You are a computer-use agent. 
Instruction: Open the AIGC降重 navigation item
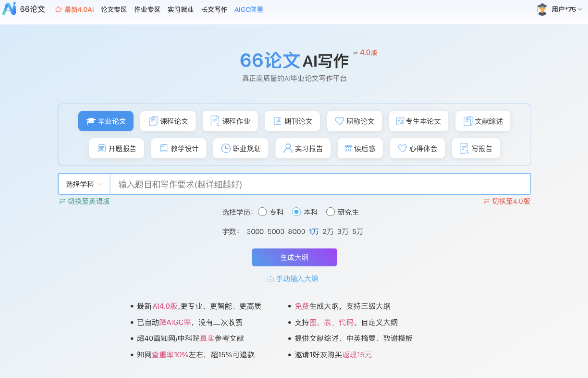[x=249, y=9]
